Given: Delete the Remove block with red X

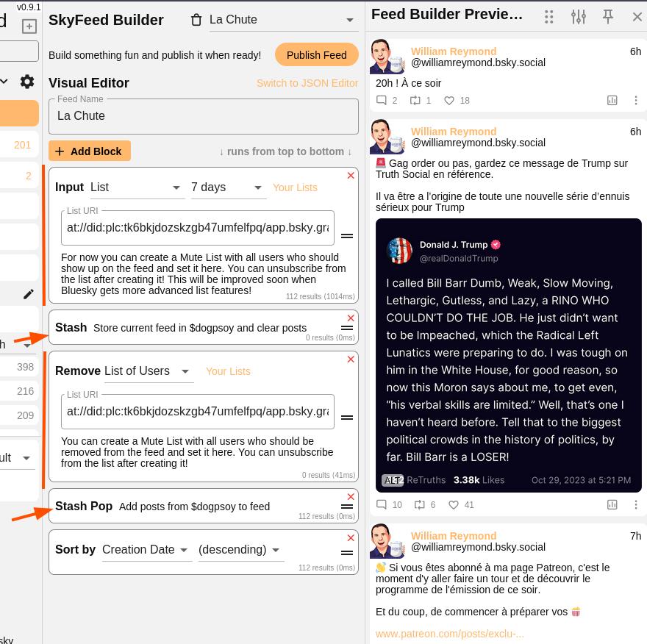Looking at the screenshot, I should pos(351,359).
